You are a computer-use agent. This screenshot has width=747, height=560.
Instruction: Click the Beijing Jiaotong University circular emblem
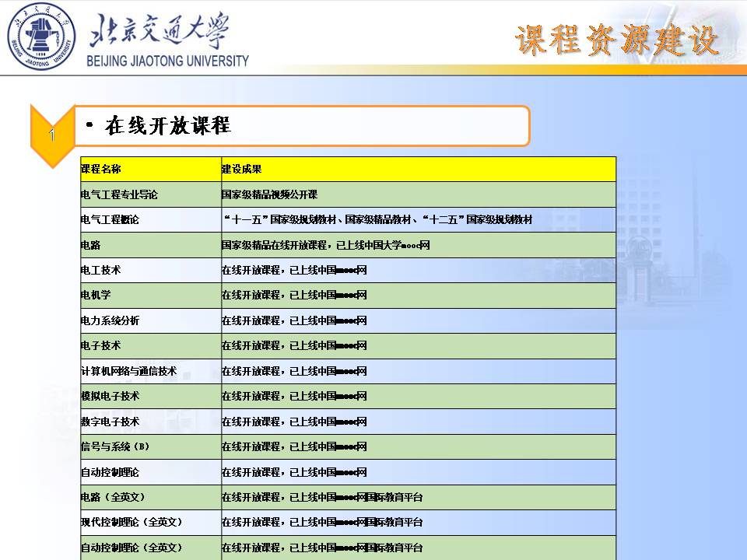(x=42, y=37)
